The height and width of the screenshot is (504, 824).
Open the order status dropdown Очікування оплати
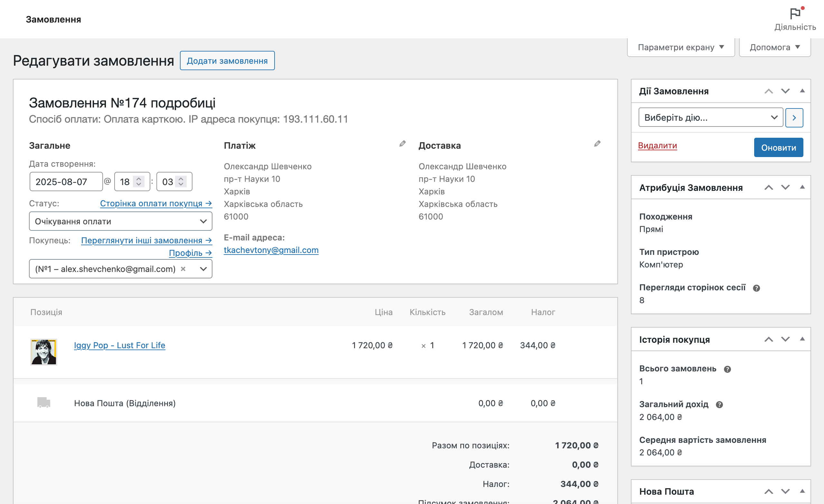120,221
